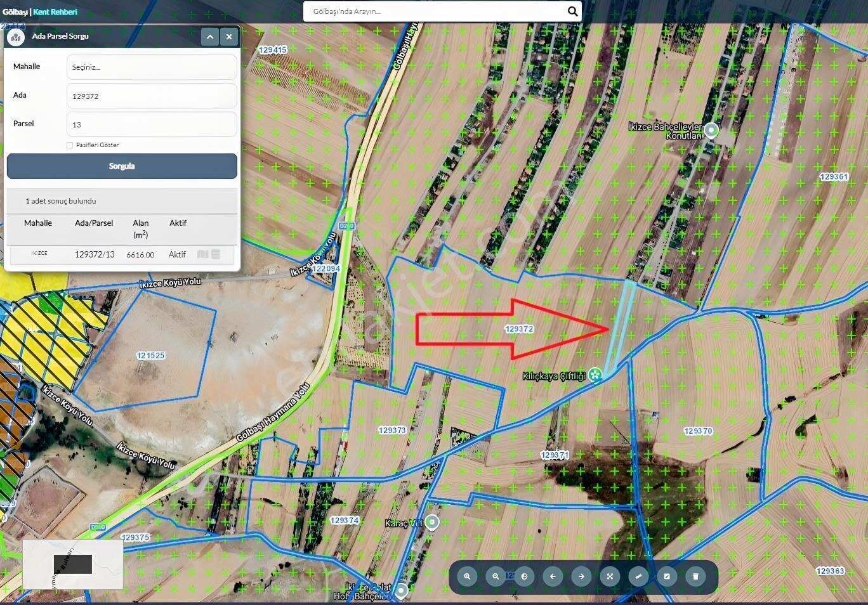The height and width of the screenshot is (605, 868).
Task: Click the parcel block label 122094 on the map
Action: coord(326,269)
